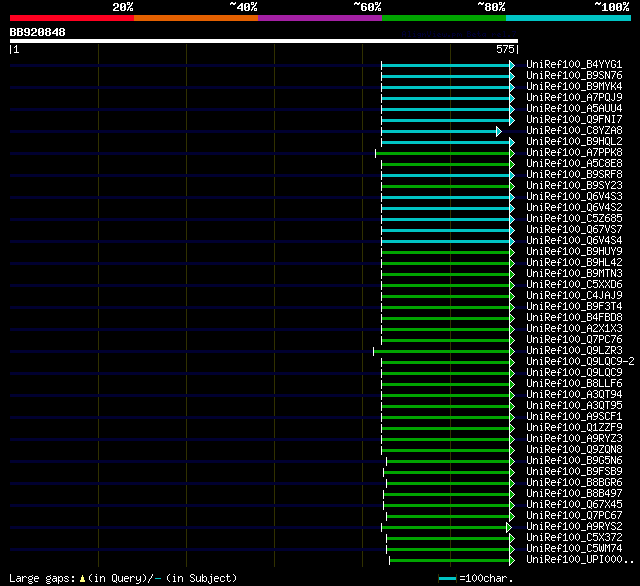Select the UniRef100_Q9LQC9-2 label
The image size is (640, 586).
pyautogui.click(x=580, y=362)
